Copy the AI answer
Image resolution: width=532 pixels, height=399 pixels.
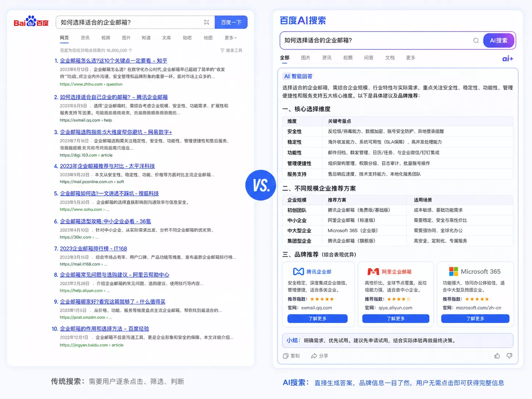pyautogui.click(x=291, y=356)
